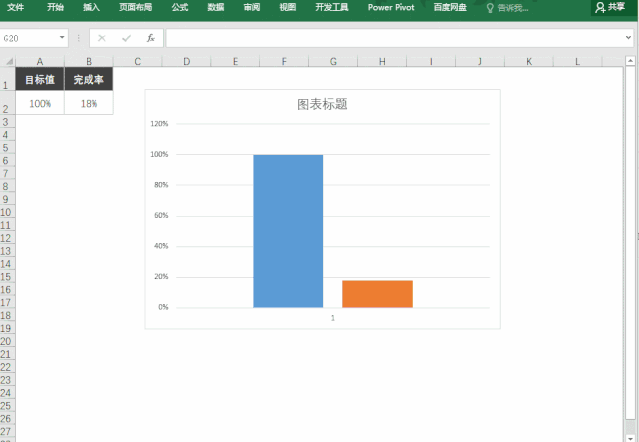639x442 pixels.
Task: Open the insert function fx icon
Action: point(151,38)
